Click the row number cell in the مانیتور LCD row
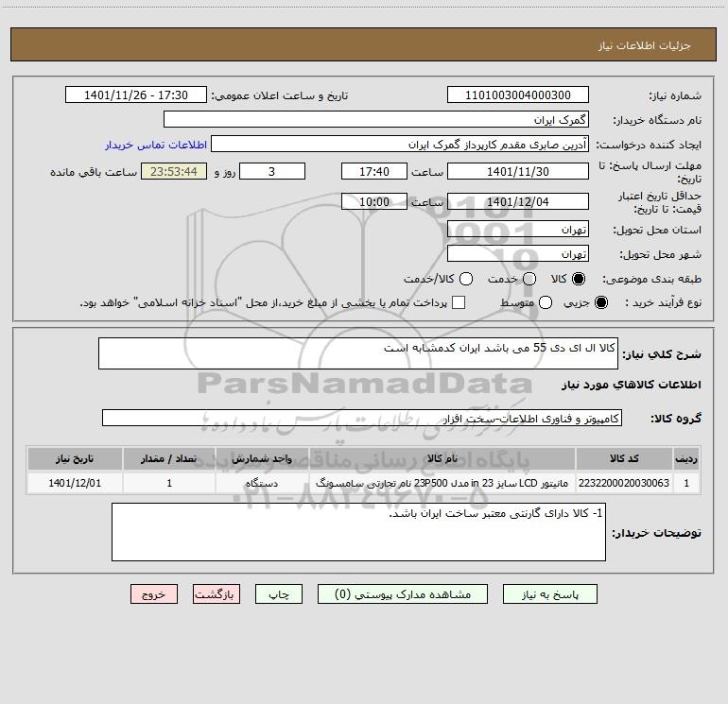This screenshot has width=728, height=704. click(x=686, y=483)
